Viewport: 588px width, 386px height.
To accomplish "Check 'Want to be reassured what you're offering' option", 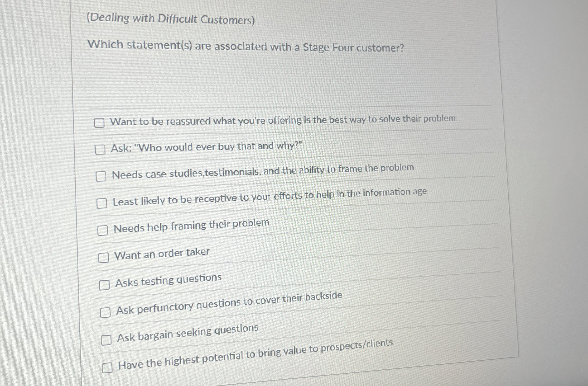I will pos(100,122).
